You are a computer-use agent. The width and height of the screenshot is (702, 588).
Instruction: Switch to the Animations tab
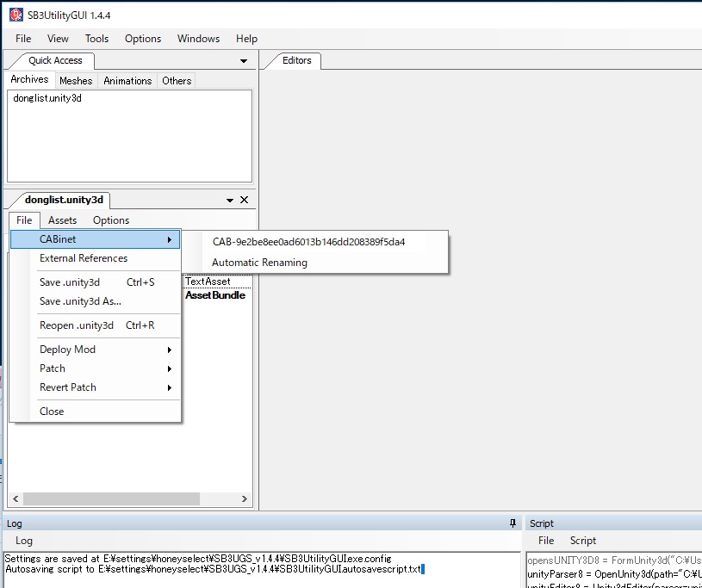[x=127, y=81]
